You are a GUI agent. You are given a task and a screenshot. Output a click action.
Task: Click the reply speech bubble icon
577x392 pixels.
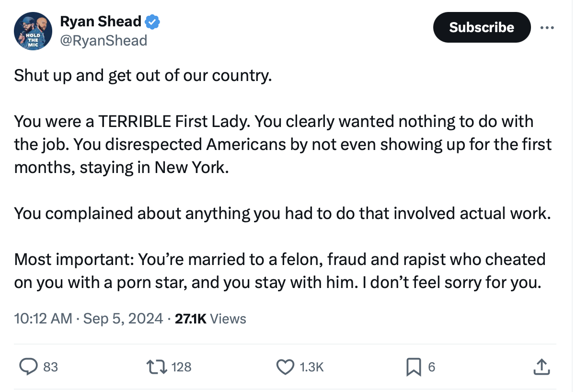point(29,367)
